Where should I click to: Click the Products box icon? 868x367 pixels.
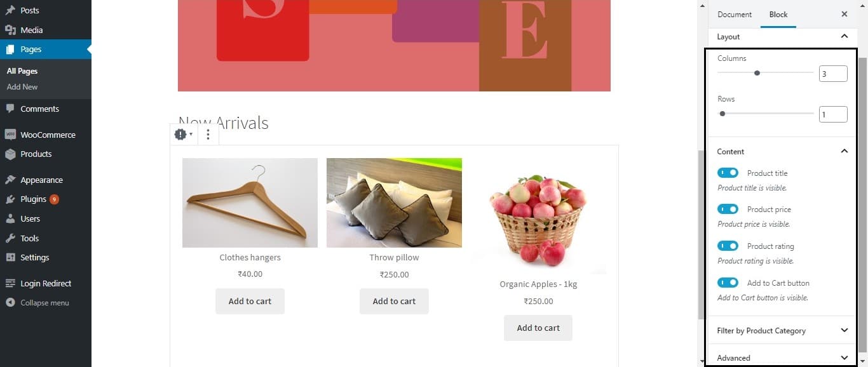(10, 154)
